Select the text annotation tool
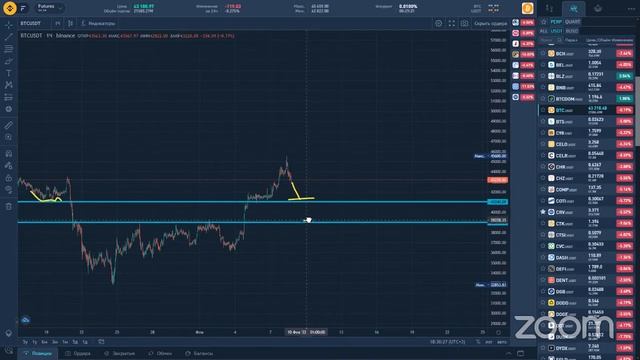This screenshot has height=360, width=640. point(9,73)
